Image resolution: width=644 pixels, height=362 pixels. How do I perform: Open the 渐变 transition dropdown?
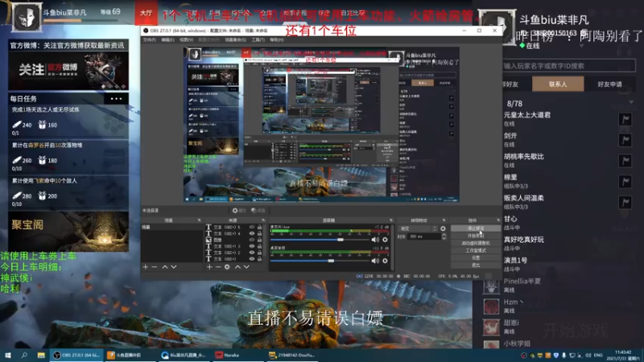coord(418,228)
